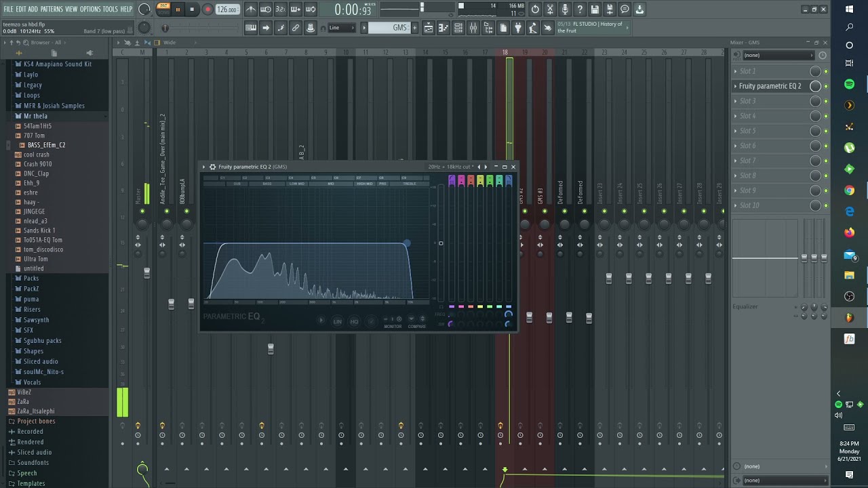Toggle Slot 10 enable LED
The image size is (868, 488).
point(826,205)
